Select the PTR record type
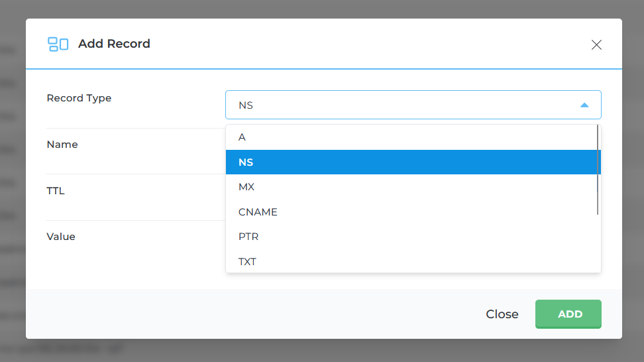644x362 pixels. [x=248, y=237]
